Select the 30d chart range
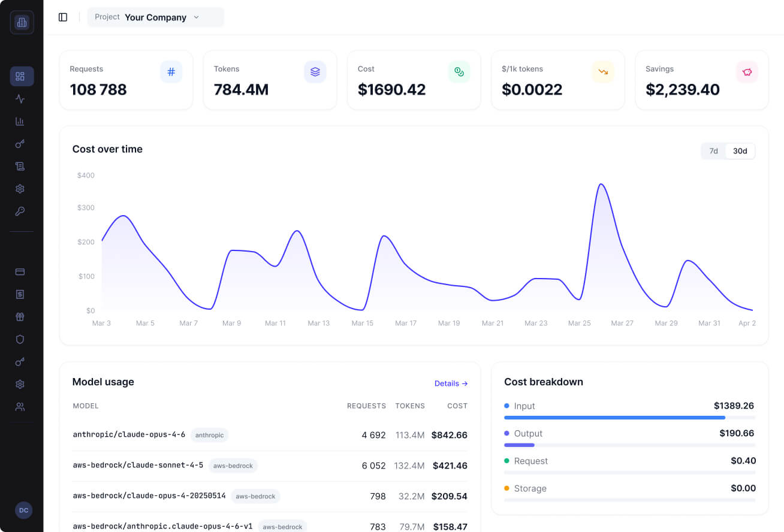The height and width of the screenshot is (532, 784). [740, 151]
